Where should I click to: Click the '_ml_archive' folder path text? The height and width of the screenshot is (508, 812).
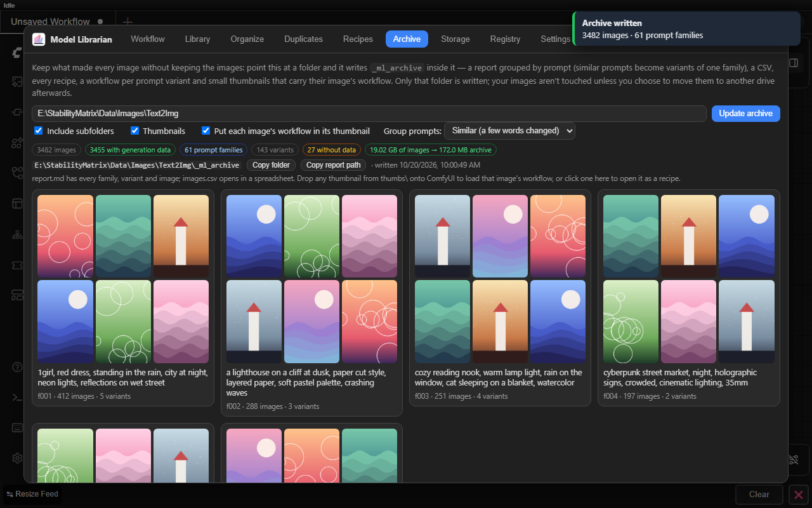tap(136, 165)
